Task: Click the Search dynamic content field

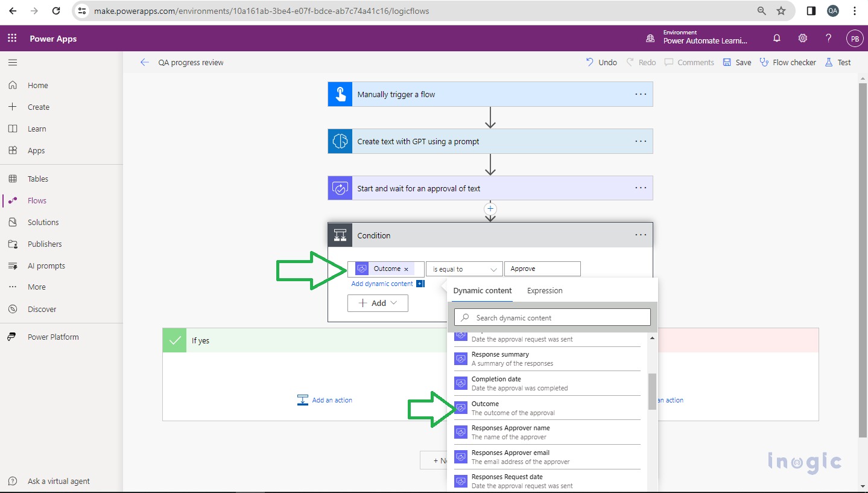Action: (553, 317)
